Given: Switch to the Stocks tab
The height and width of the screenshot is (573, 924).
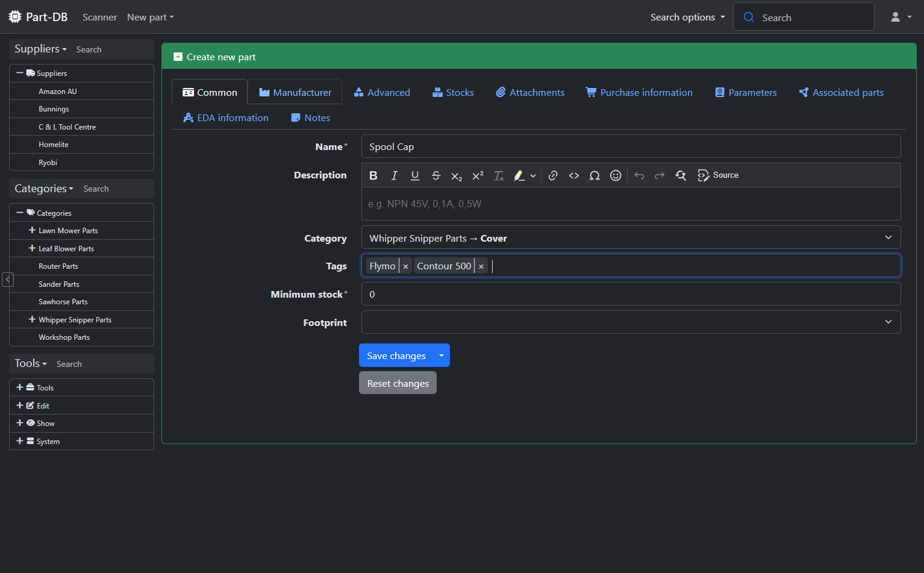Looking at the screenshot, I should (x=453, y=92).
